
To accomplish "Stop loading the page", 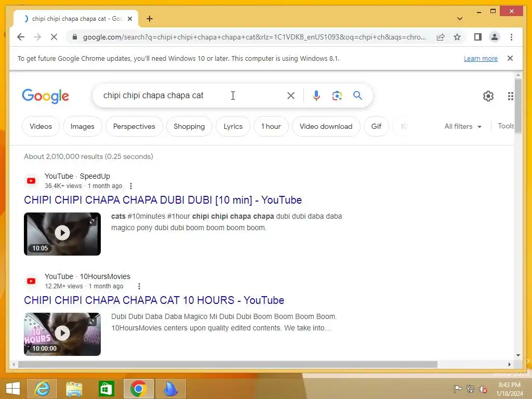I will (x=54, y=37).
